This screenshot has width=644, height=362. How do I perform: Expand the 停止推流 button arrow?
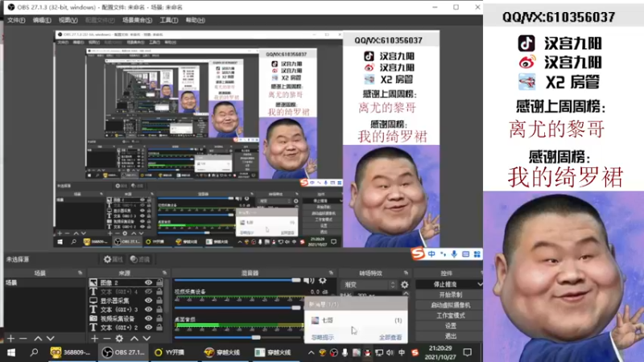click(x=479, y=284)
